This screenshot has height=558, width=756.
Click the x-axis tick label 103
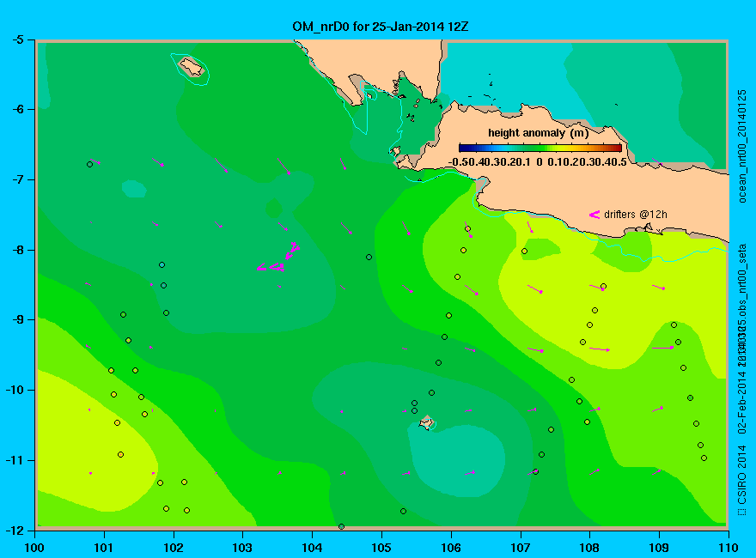click(x=242, y=548)
